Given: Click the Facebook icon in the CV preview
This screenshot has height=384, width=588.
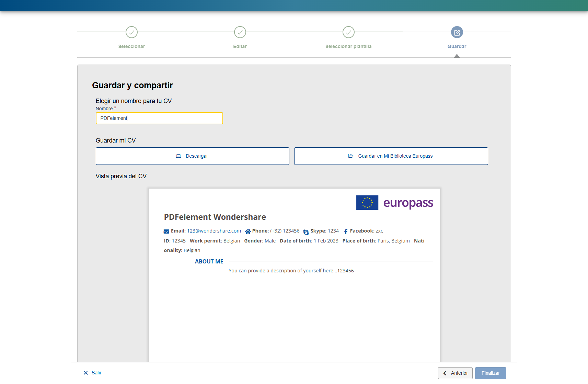Looking at the screenshot, I should click(346, 231).
